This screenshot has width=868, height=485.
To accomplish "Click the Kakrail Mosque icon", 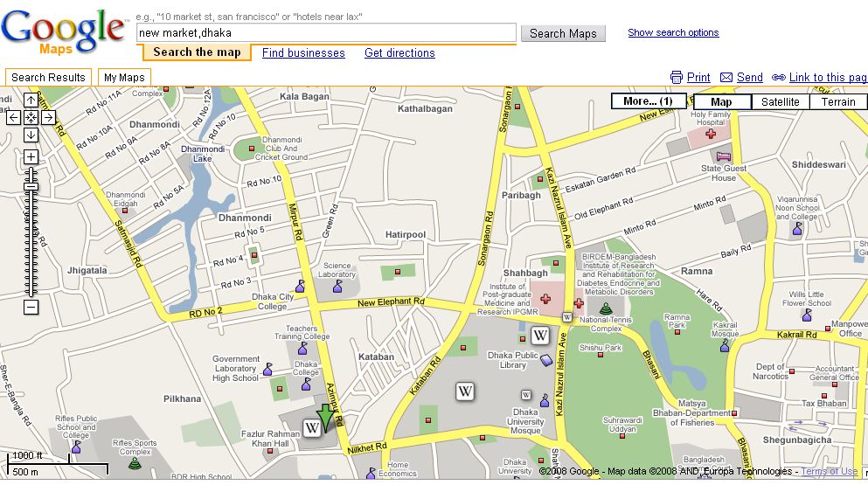I will (725, 346).
